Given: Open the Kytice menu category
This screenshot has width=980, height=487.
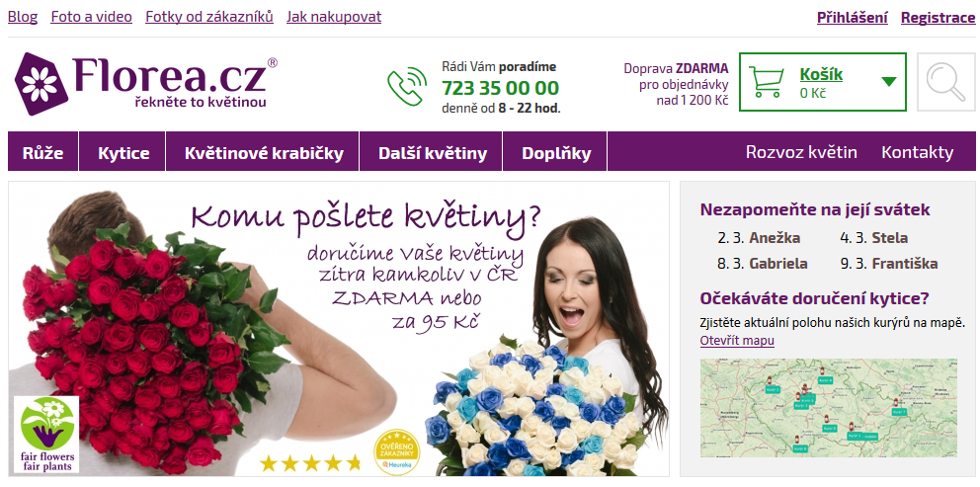Looking at the screenshot, I should pyautogui.click(x=123, y=151).
